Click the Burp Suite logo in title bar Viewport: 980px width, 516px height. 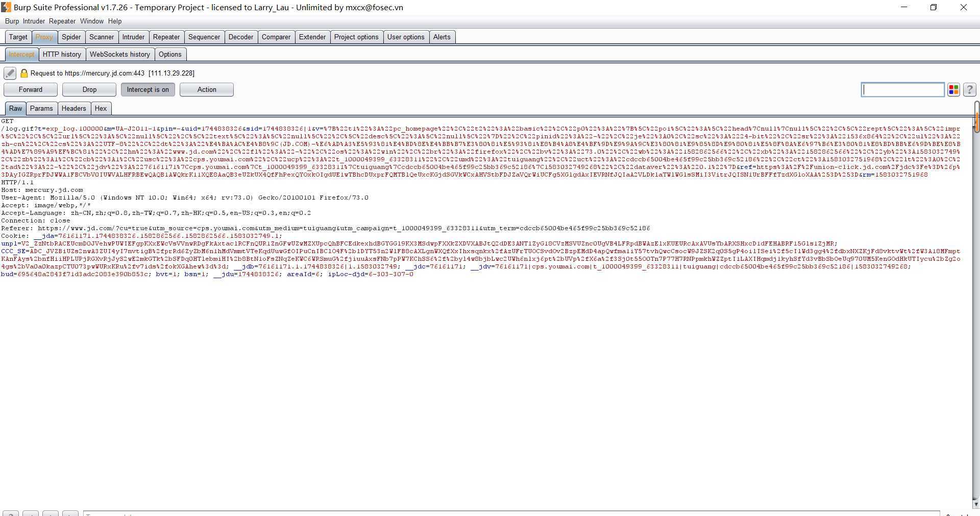click(x=6, y=7)
